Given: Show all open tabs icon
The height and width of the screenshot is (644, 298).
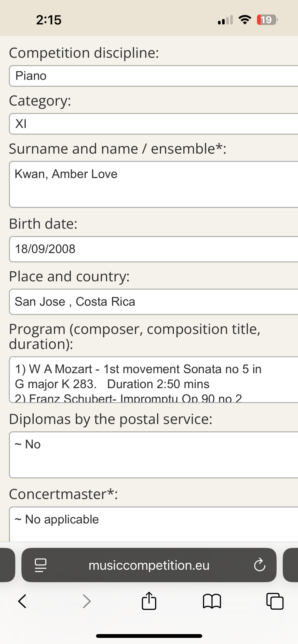Looking at the screenshot, I should tap(275, 601).
